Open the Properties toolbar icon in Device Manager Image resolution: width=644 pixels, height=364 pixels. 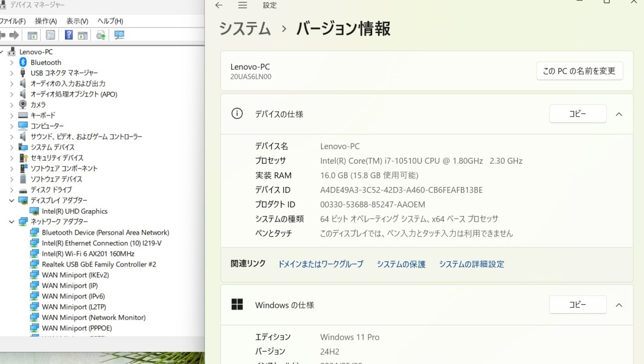(51, 35)
